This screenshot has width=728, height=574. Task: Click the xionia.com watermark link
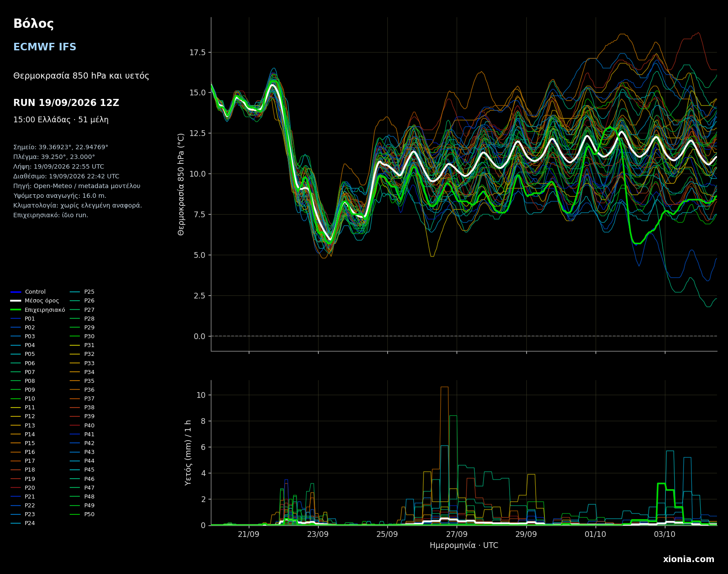pyautogui.click(x=688, y=559)
